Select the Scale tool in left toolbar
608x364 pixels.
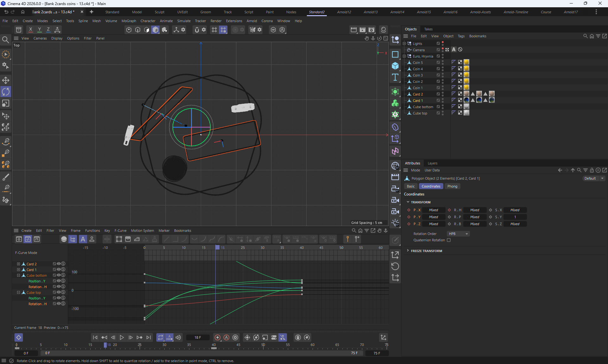[x=6, y=103]
